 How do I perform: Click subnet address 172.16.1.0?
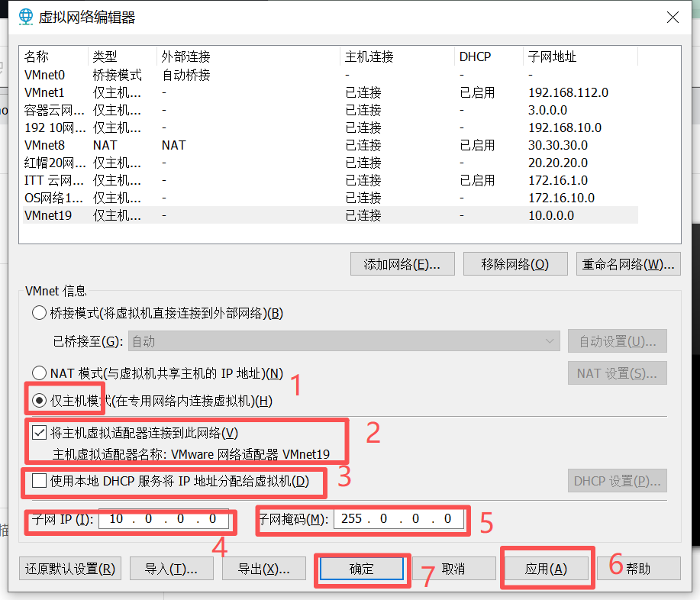coord(558,180)
